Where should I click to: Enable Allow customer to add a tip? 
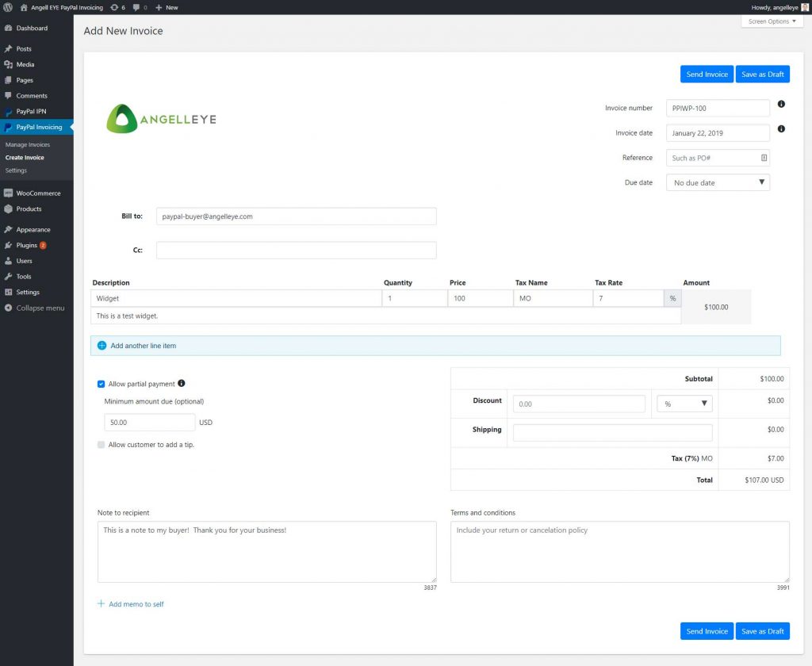101,446
